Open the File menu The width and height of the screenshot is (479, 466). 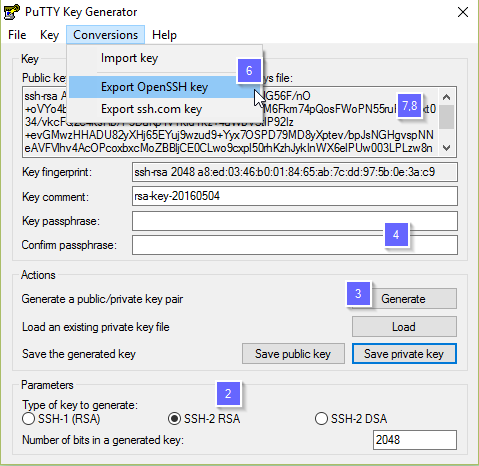click(x=17, y=35)
